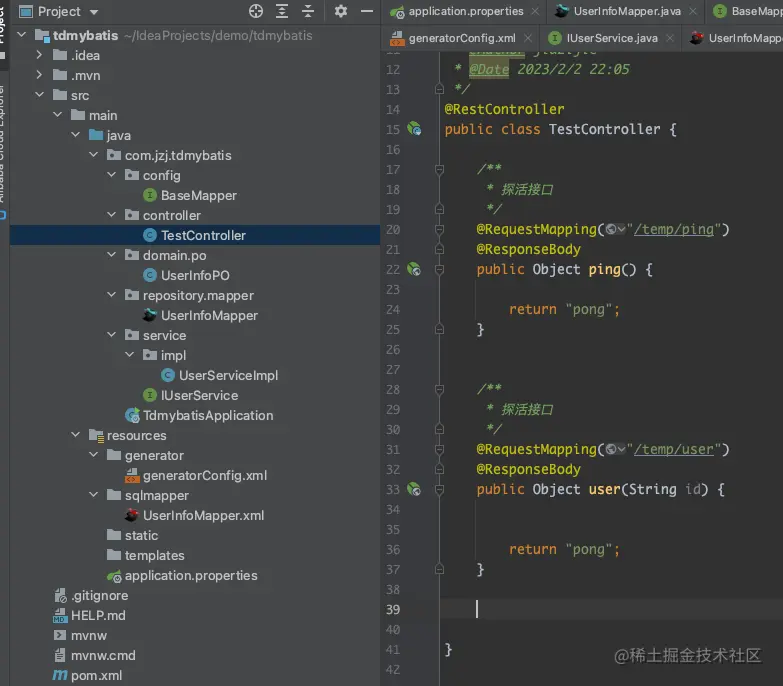
Task: Collapse the src folder
Action: coord(39,94)
